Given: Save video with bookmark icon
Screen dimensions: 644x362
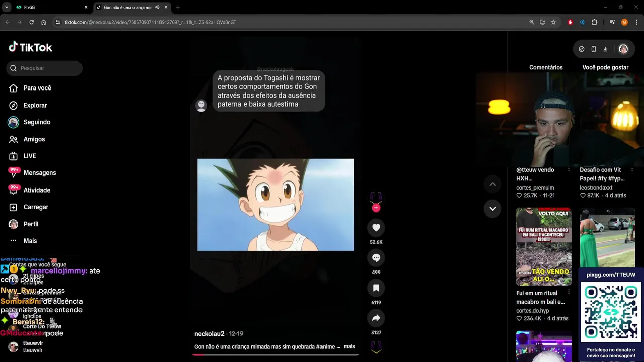Looking at the screenshot, I should click(376, 288).
